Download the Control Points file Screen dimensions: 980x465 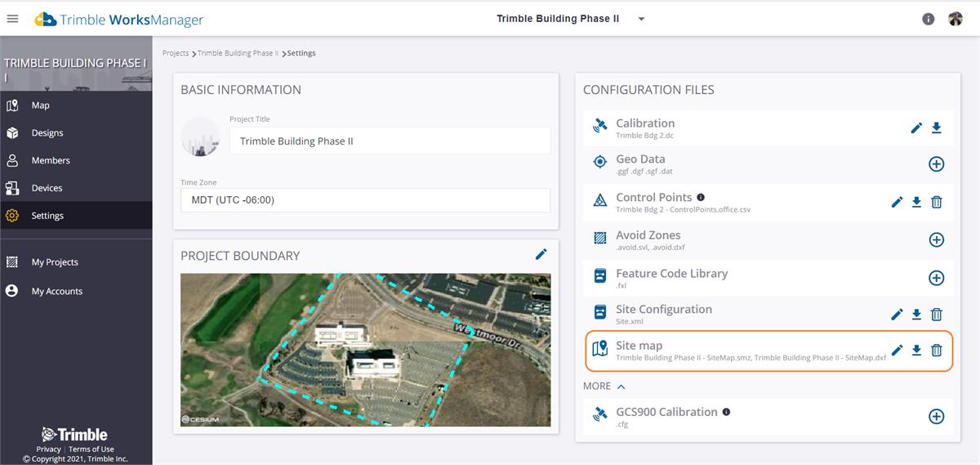[916, 202]
